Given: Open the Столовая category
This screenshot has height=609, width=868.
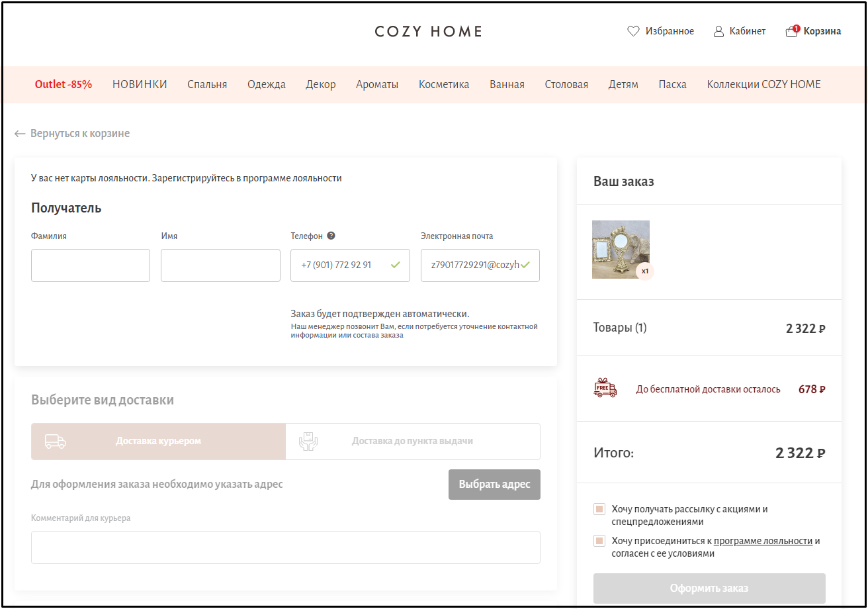Looking at the screenshot, I should 566,84.
